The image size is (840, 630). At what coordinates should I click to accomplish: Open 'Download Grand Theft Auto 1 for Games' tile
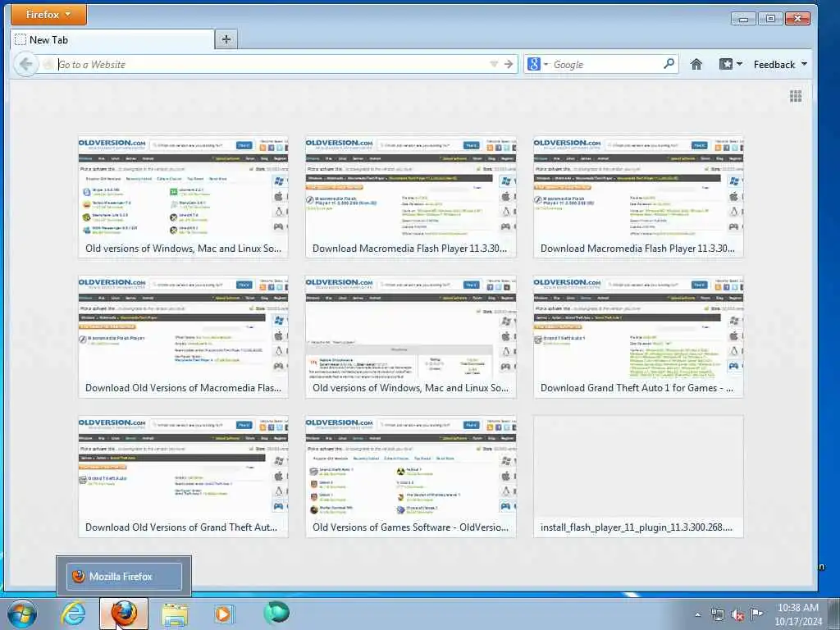pyautogui.click(x=638, y=336)
